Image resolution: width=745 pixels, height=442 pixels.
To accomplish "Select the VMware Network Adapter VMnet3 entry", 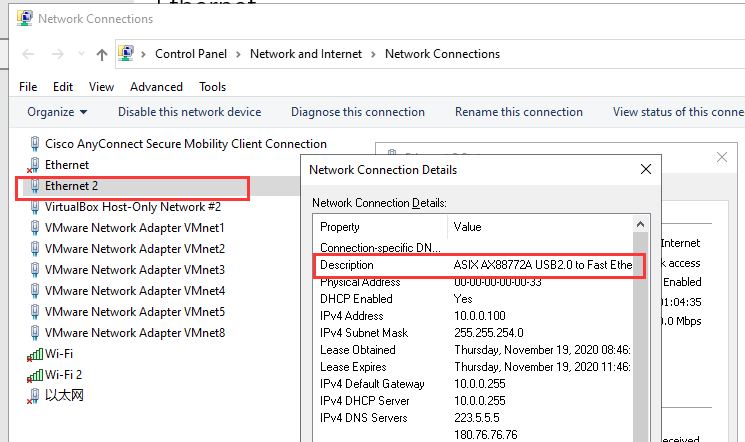I will point(134,270).
